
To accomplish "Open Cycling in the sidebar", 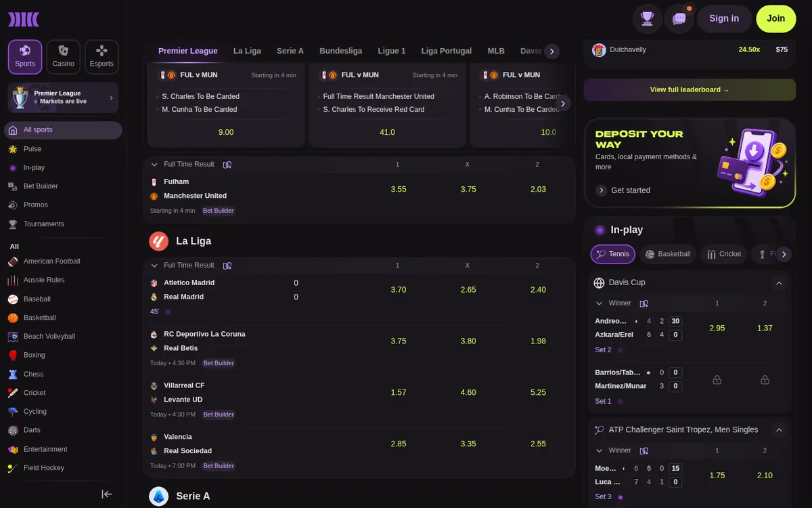I will pos(35,411).
